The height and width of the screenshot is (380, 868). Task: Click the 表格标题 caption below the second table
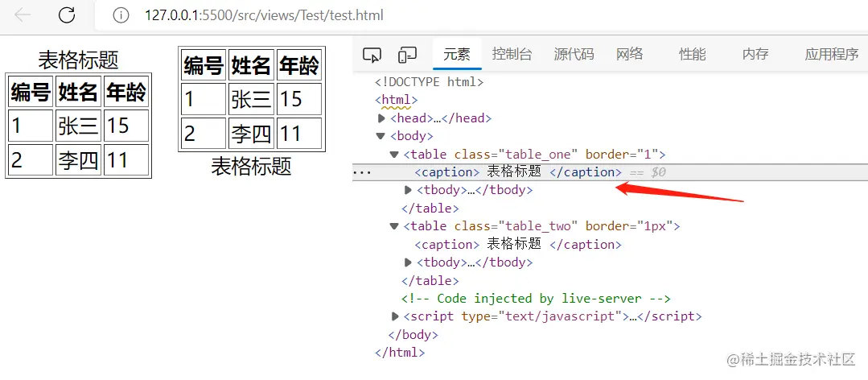251,166
